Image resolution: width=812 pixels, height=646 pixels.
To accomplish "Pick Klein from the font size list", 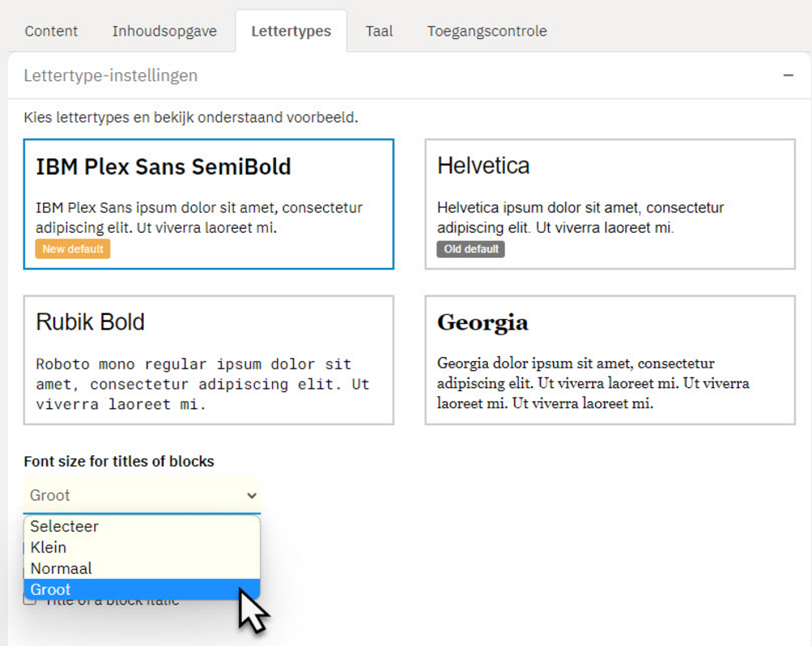I will coord(142,547).
